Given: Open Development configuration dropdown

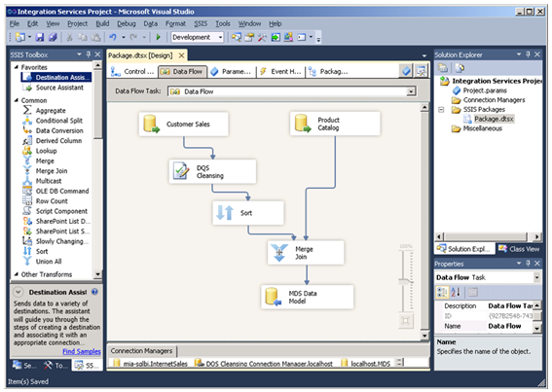Looking at the screenshot, I should coord(221,37).
